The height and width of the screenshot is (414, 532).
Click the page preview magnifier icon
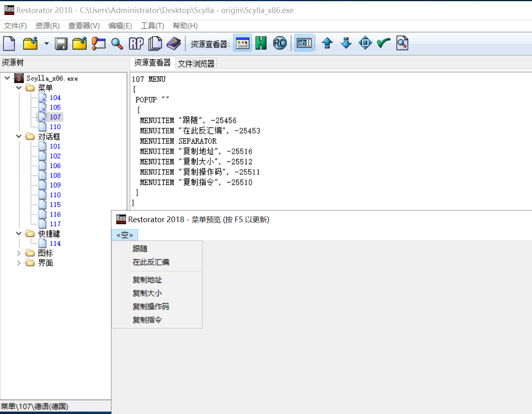click(402, 43)
